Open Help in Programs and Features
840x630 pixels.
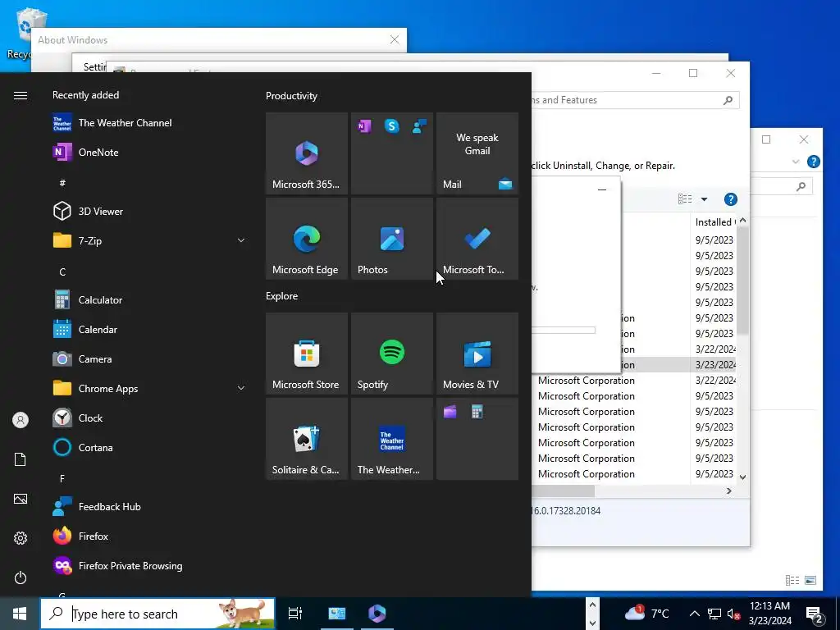pos(730,199)
